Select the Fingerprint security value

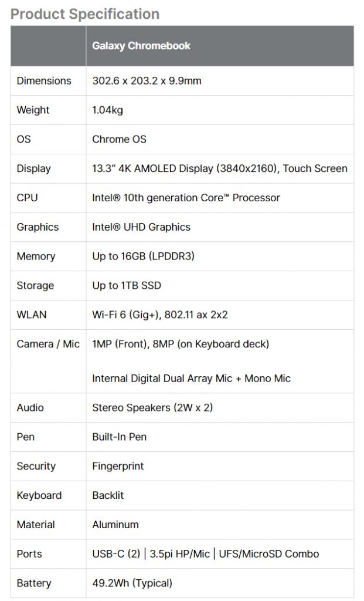118,466
